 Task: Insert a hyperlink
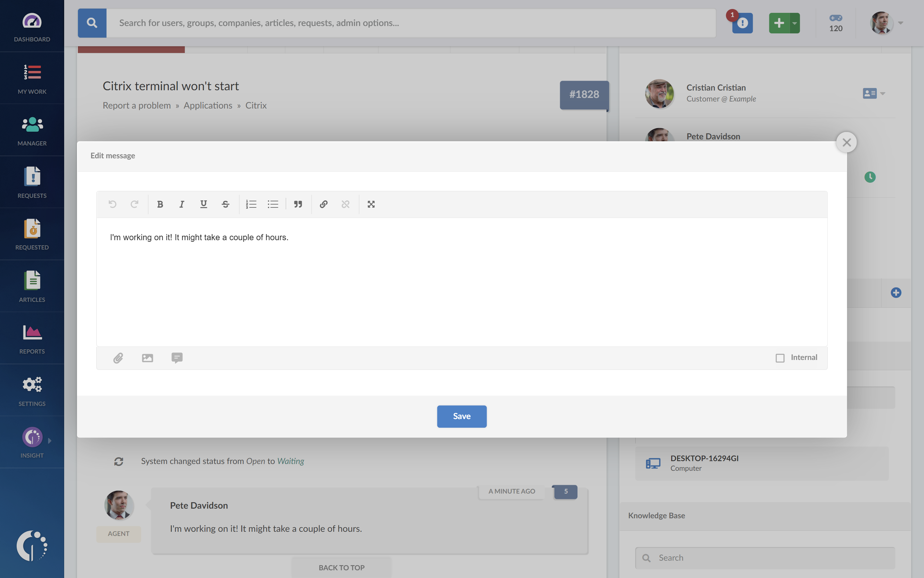tap(323, 204)
